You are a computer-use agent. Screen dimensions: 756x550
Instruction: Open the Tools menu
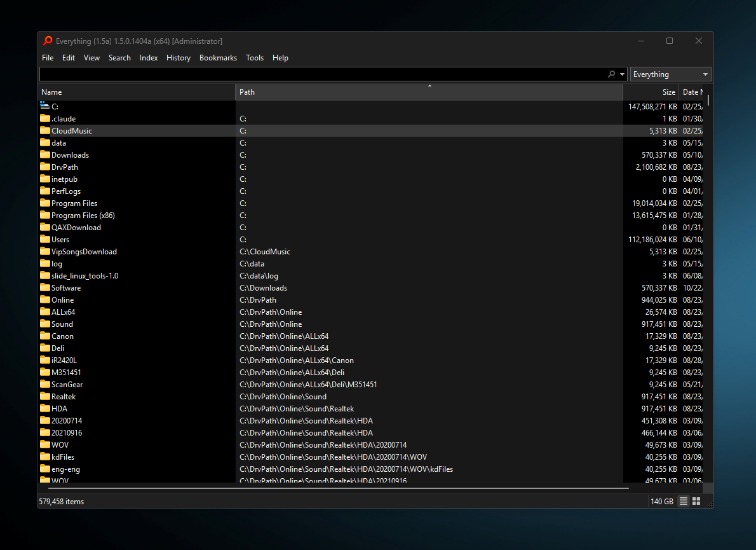pos(255,58)
